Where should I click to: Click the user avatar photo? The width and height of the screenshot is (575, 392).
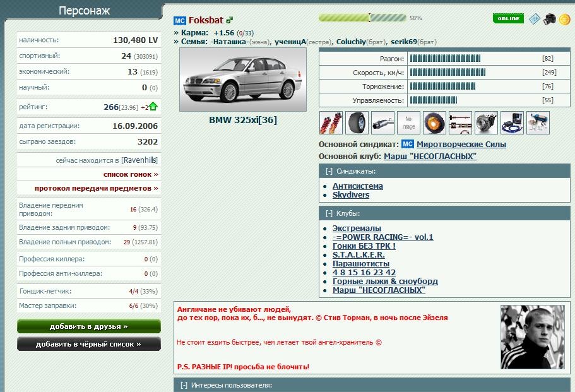point(533,337)
